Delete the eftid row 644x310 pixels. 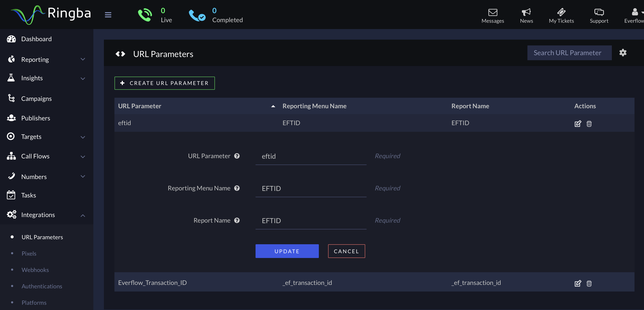coord(589,124)
